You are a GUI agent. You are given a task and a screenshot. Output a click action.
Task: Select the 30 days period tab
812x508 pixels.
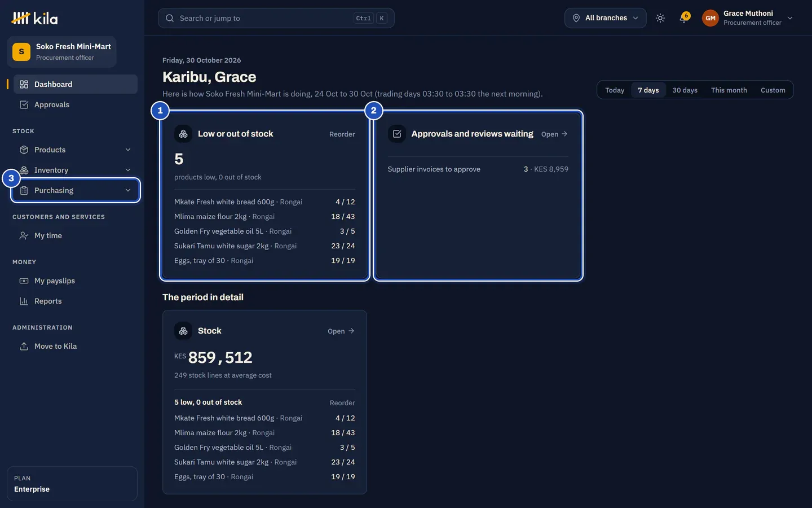point(685,90)
